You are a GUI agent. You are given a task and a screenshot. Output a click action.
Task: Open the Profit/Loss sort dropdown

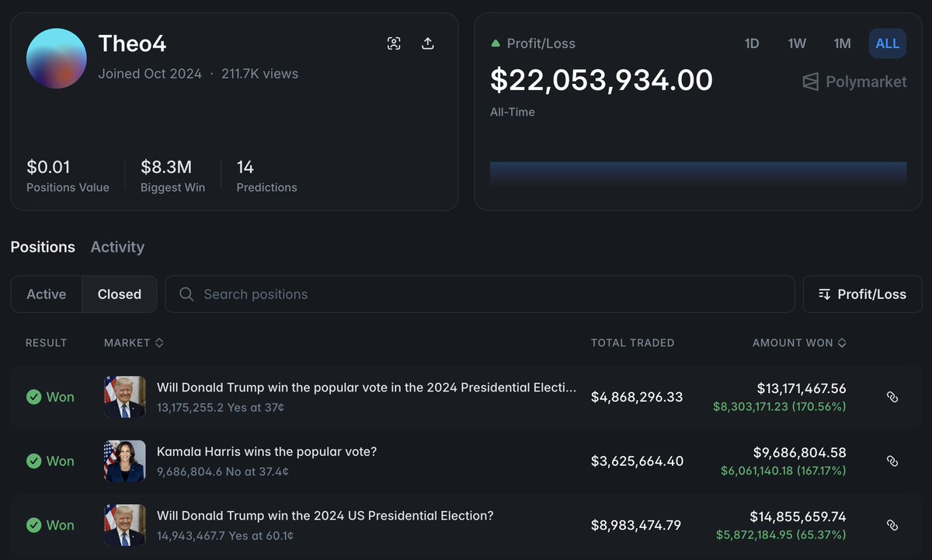coord(862,294)
